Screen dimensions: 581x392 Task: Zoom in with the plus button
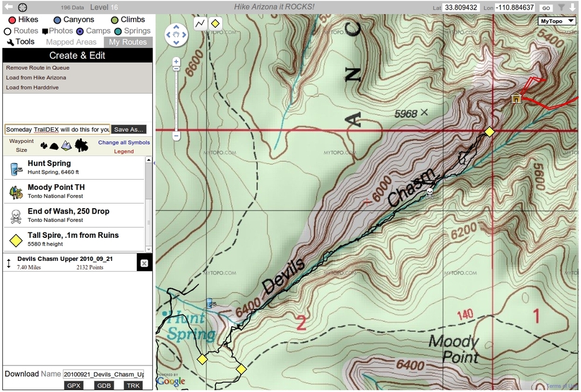[177, 62]
